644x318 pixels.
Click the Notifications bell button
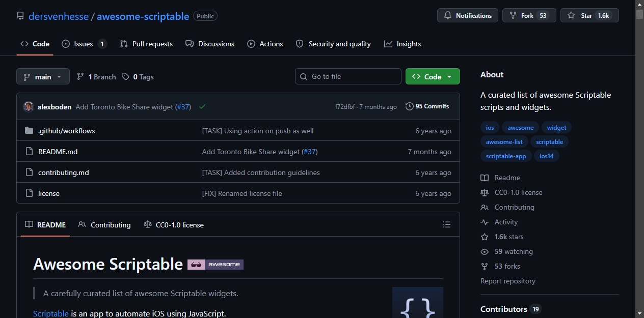click(x=468, y=15)
